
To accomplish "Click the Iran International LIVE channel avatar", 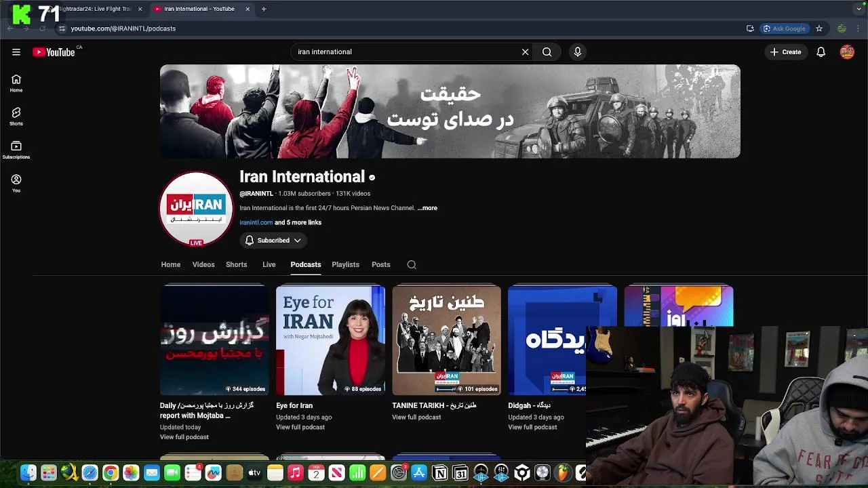I will click(196, 208).
